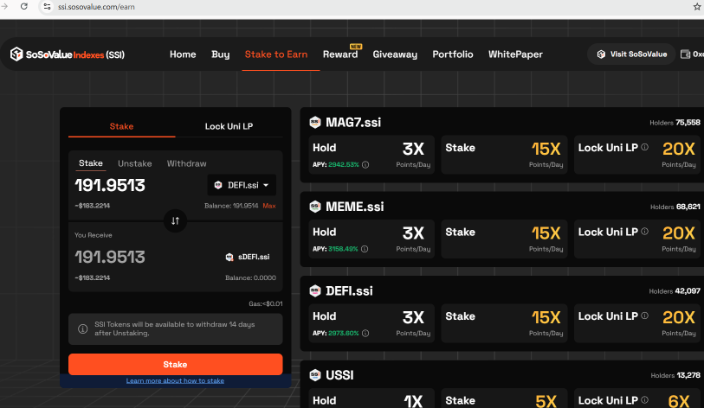Viewport: 704px width, 408px height.
Task: Reload the page with browser refresh icon
Action: point(24,6)
